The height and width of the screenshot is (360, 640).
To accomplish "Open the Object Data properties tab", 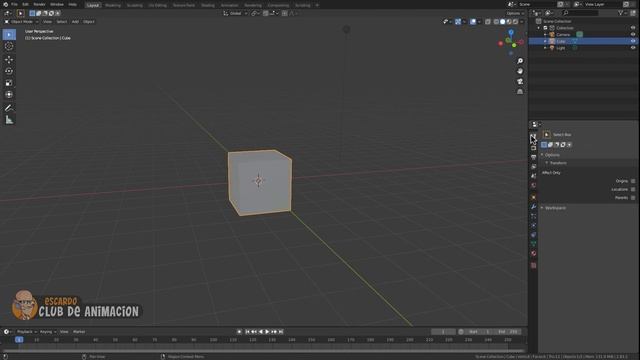I will [x=533, y=244].
